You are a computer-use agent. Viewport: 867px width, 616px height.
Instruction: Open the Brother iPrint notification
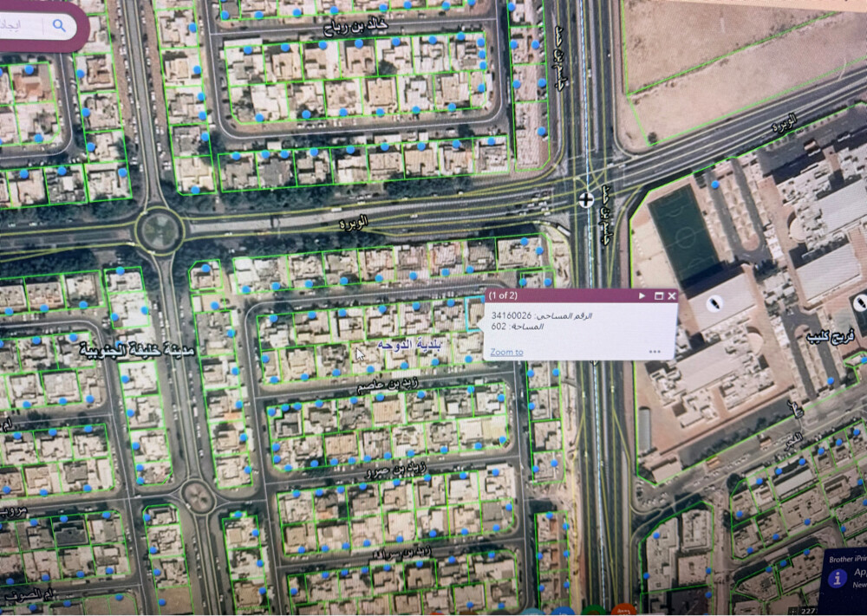pos(844,581)
